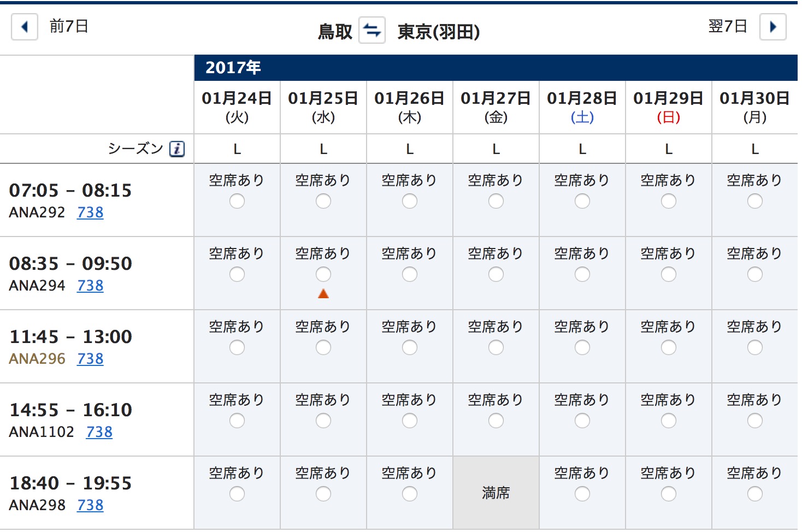Open the season info icon
The image size is (802, 532).
pos(177,149)
